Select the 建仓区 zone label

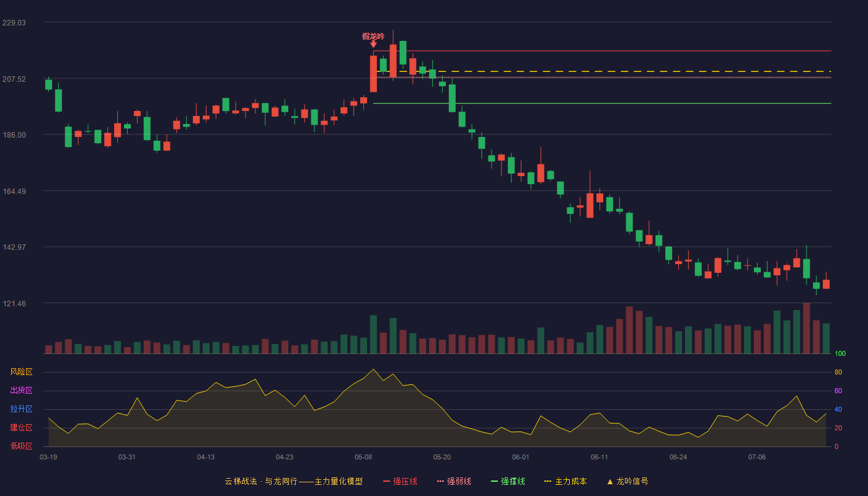click(21, 428)
